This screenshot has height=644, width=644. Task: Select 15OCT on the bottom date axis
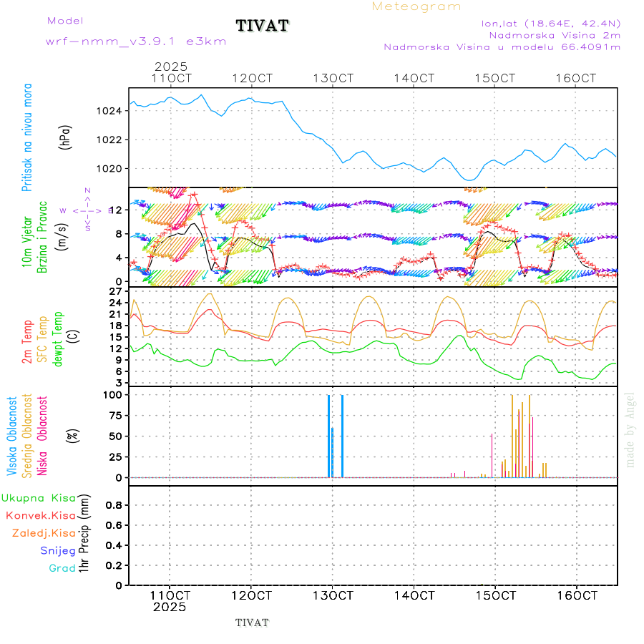click(x=495, y=595)
